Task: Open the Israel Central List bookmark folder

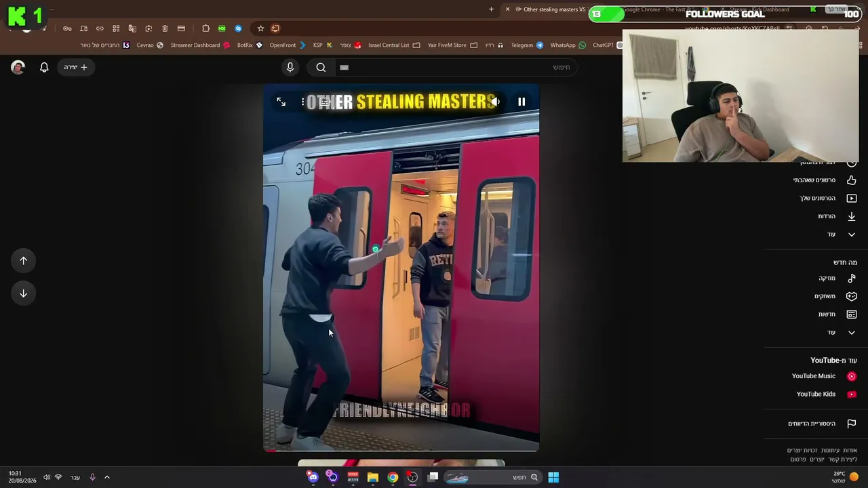Action: click(394, 45)
